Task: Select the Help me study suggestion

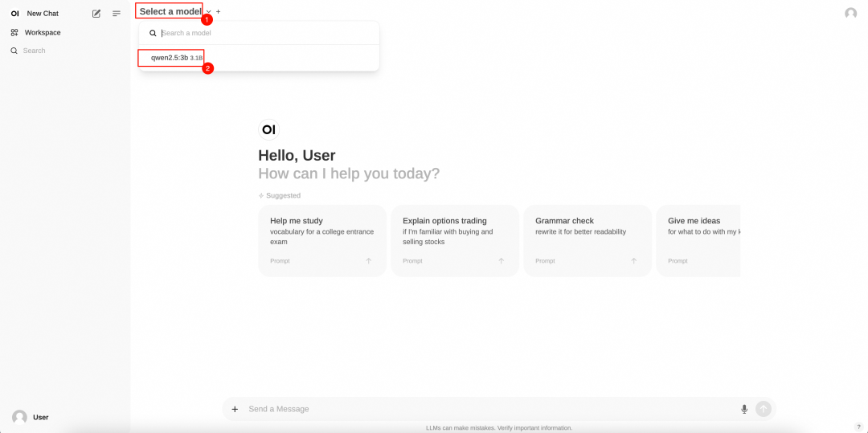Action: [x=322, y=240]
